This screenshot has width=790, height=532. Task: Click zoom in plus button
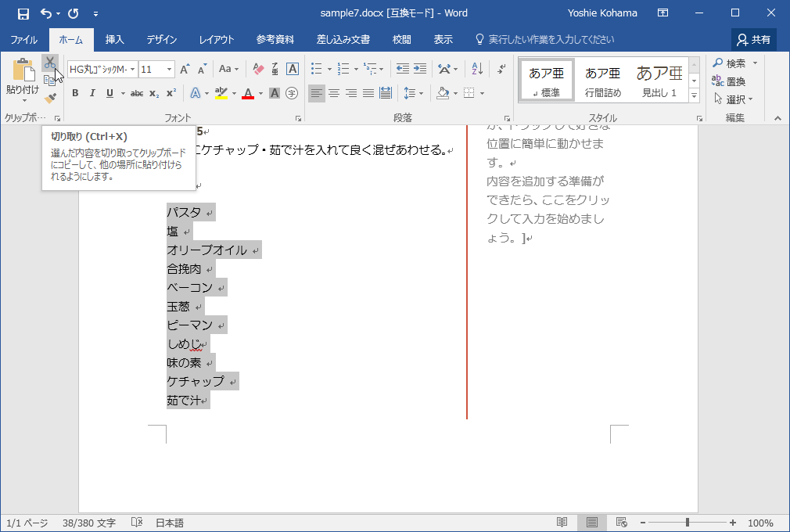click(x=733, y=523)
